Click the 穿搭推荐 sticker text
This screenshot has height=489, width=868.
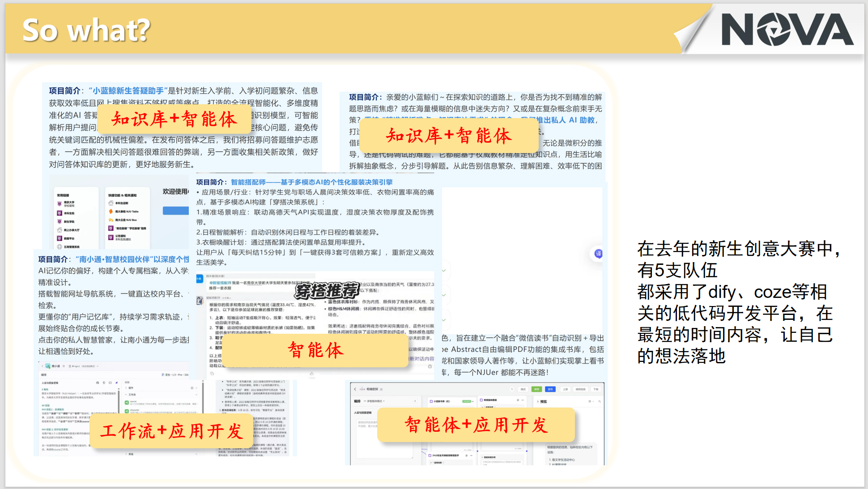(326, 291)
